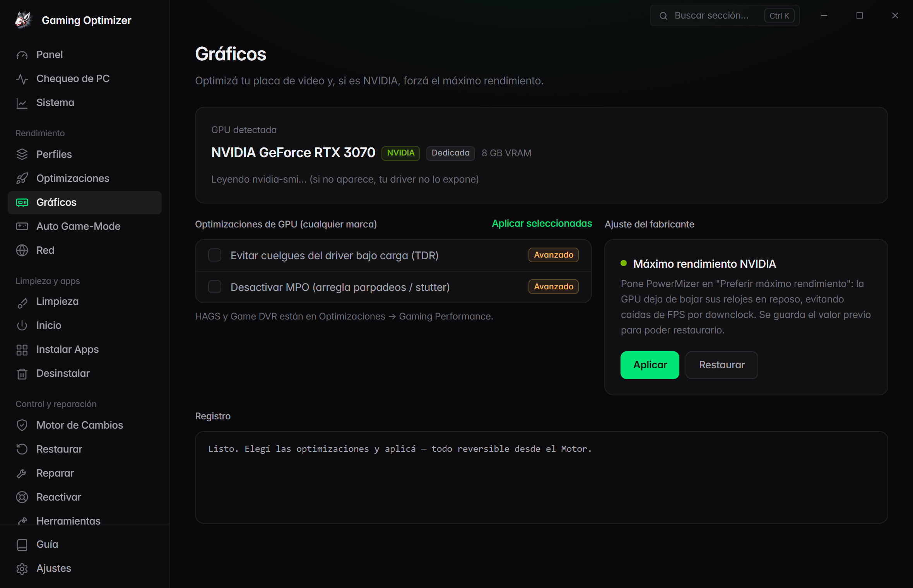The image size is (913, 588).
Task: Click the Reactivar lifebuoy icon
Action: 22,497
